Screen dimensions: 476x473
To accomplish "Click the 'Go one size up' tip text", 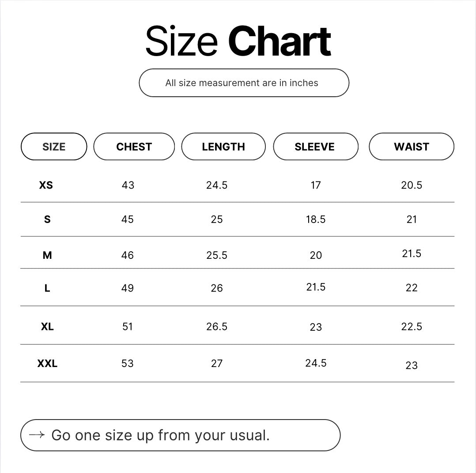I will pyautogui.click(x=160, y=435).
